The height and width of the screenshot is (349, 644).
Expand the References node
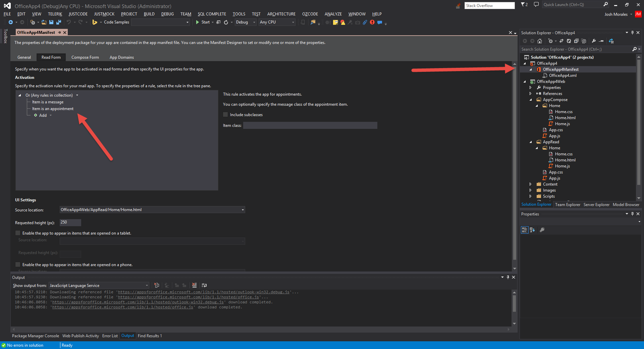tap(531, 93)
